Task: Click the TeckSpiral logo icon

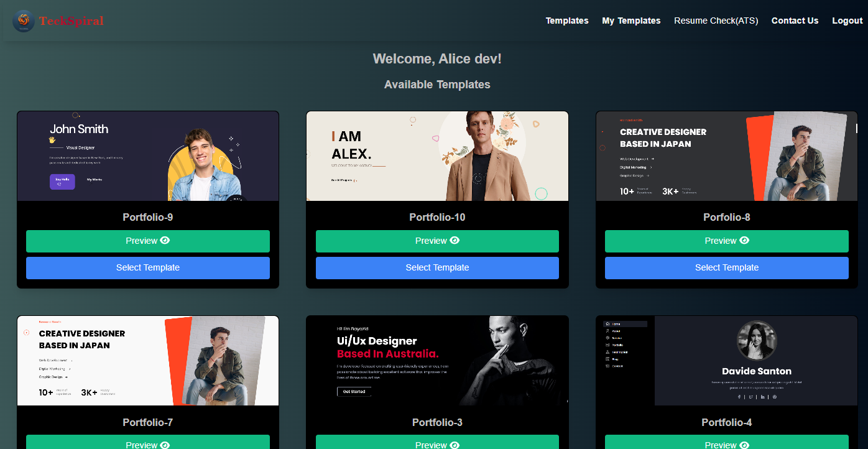Action: [x=24, y=21]
